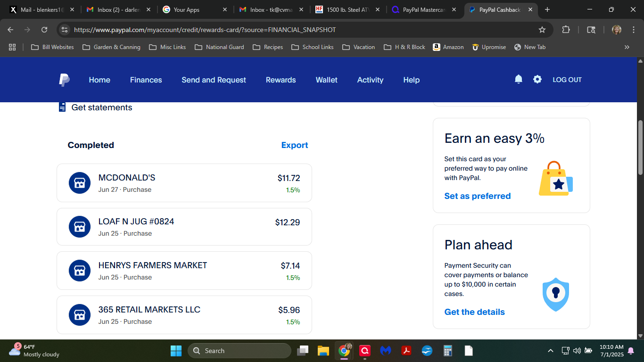
Task: Click LOG OUT
Action: click(x=567, y=80)
